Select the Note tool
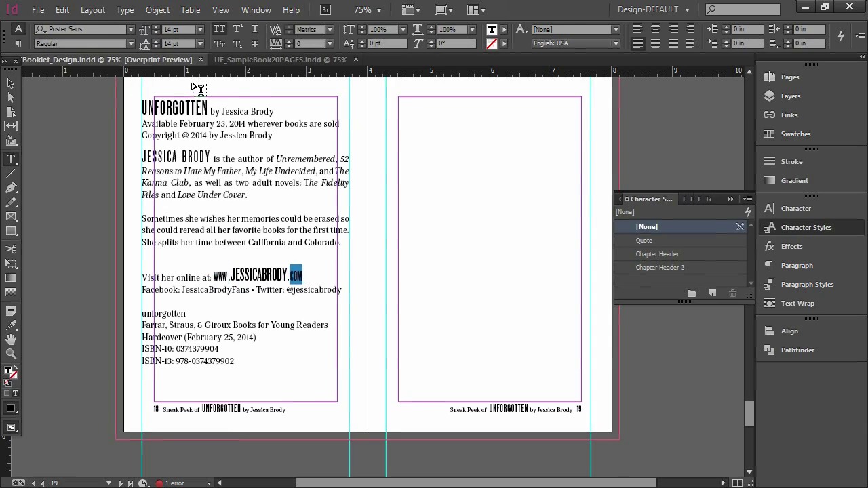The image size is (868, 488). (x=11, y=311)
